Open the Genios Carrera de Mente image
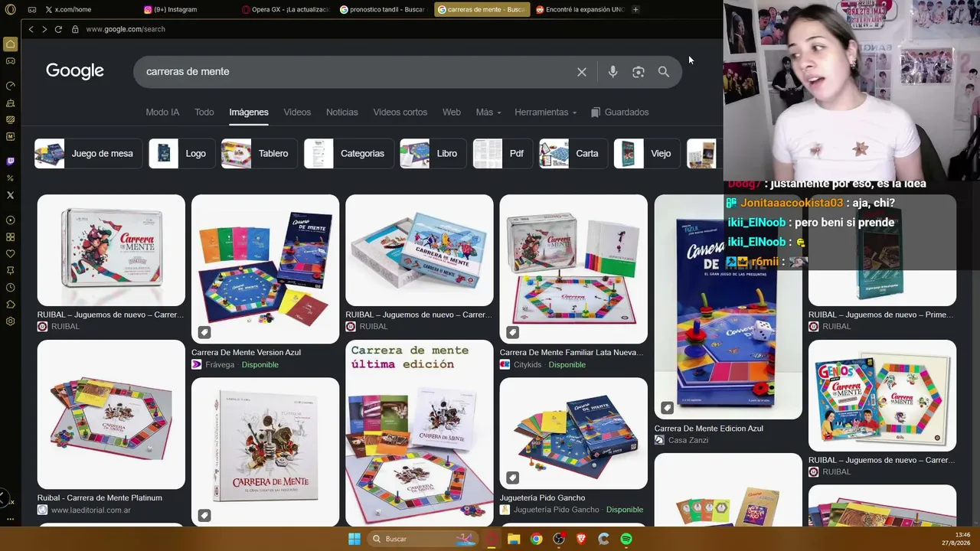This screenshot has width=980, height=551. [x=882, y=396]
